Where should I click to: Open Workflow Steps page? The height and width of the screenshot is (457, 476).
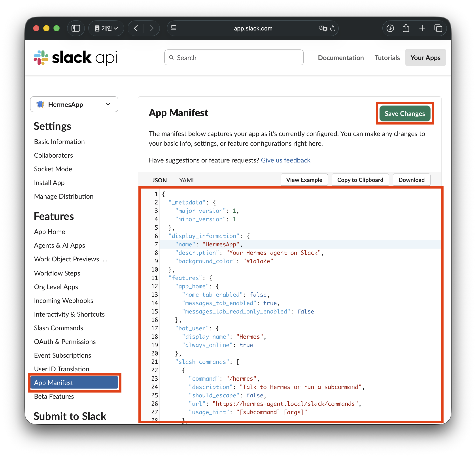click(x=57, y=273)
